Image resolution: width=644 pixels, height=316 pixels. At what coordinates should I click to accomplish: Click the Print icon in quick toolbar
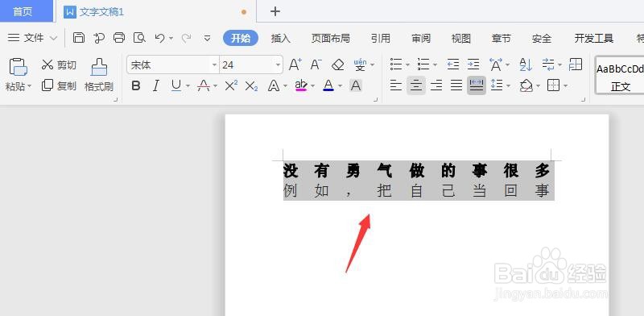pos(119,38)
